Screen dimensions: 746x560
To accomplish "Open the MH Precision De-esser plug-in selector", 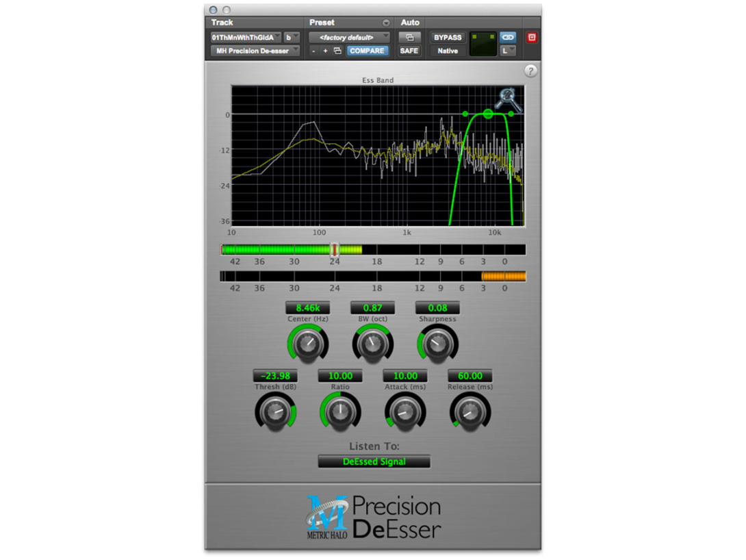I will (x=255, y=51).
